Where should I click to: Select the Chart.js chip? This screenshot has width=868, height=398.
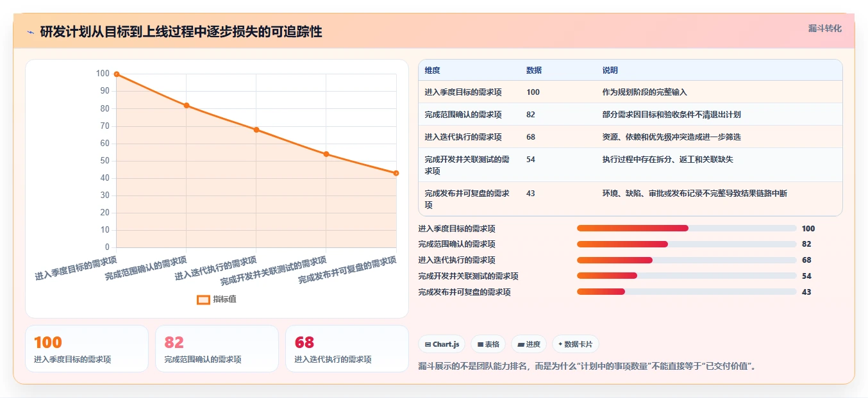442,344
